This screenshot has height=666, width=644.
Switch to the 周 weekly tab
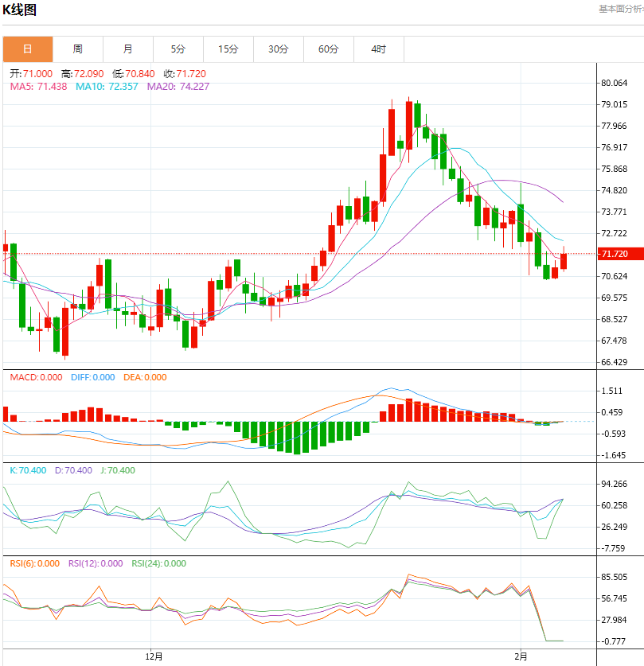[78, 49]
